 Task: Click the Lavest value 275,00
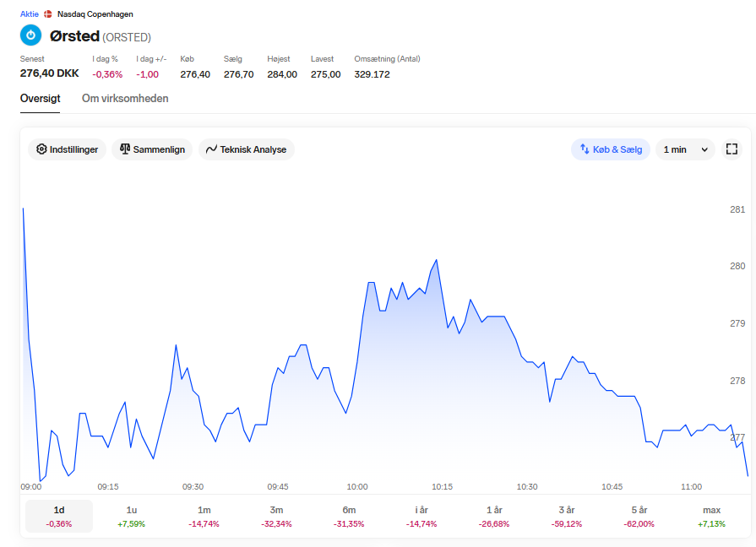click(325, 74)
